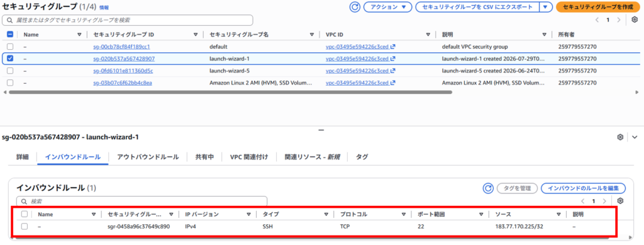Click the panel split resize handle
The image size is (644, 245).
coord(321,130)
